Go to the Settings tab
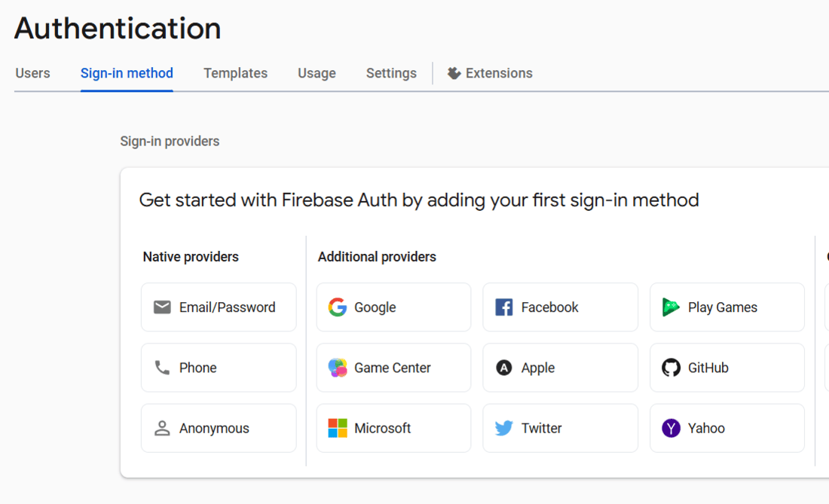This screenshot has height=504, width=829. point(391,73)
